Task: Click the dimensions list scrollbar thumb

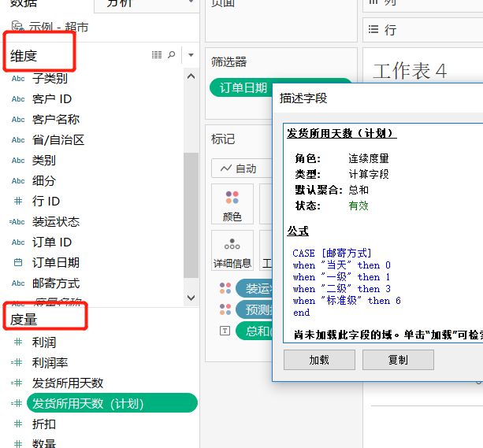Action: pos(191,216)
